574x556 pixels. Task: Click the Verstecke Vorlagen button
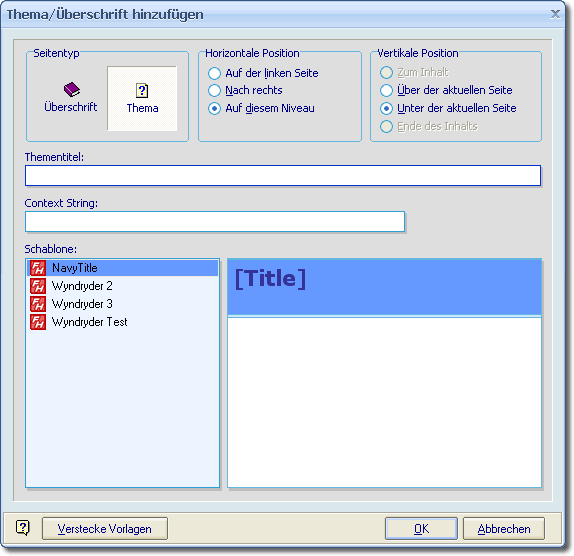click(105, 529)
